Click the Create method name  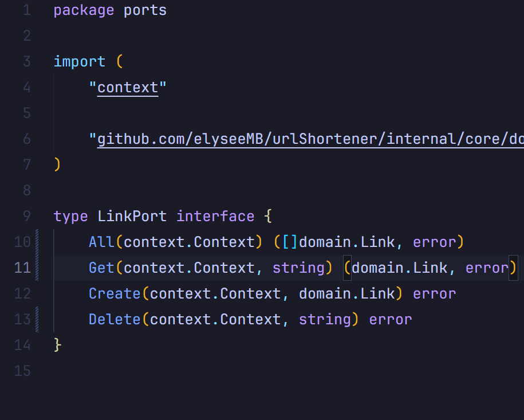point(115,294)
